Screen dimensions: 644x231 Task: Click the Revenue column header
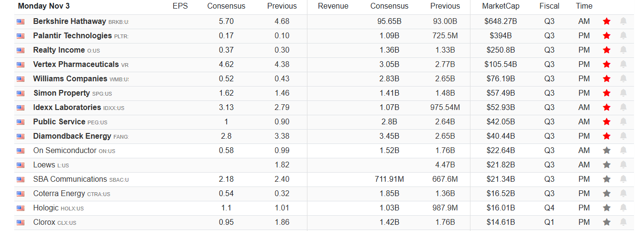point(333,6)
